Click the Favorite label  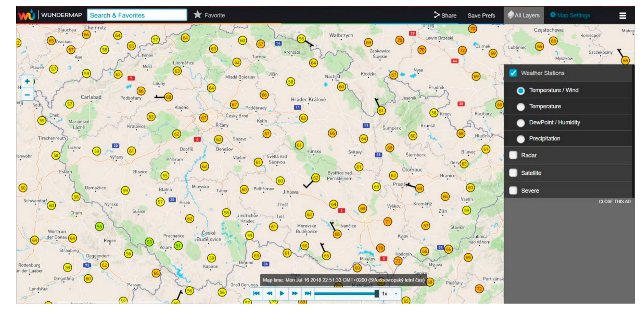click(x=215, y=15)
